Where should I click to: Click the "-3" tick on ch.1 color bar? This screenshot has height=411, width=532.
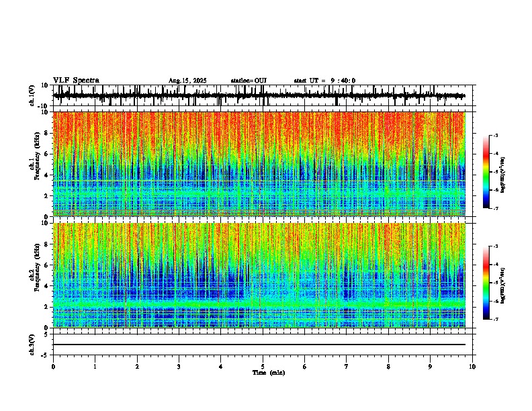click(x=496, y=135)
